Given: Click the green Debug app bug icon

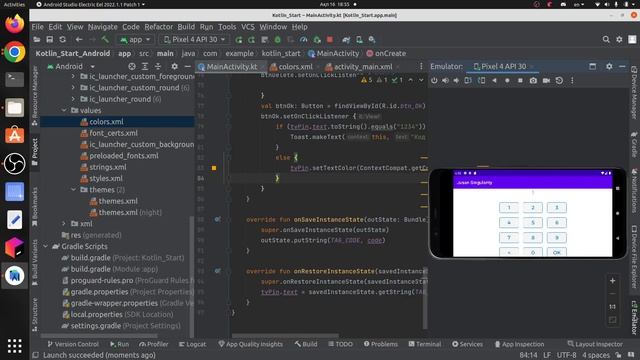Looking at the screenshot, I should click(x=278, y=40).
